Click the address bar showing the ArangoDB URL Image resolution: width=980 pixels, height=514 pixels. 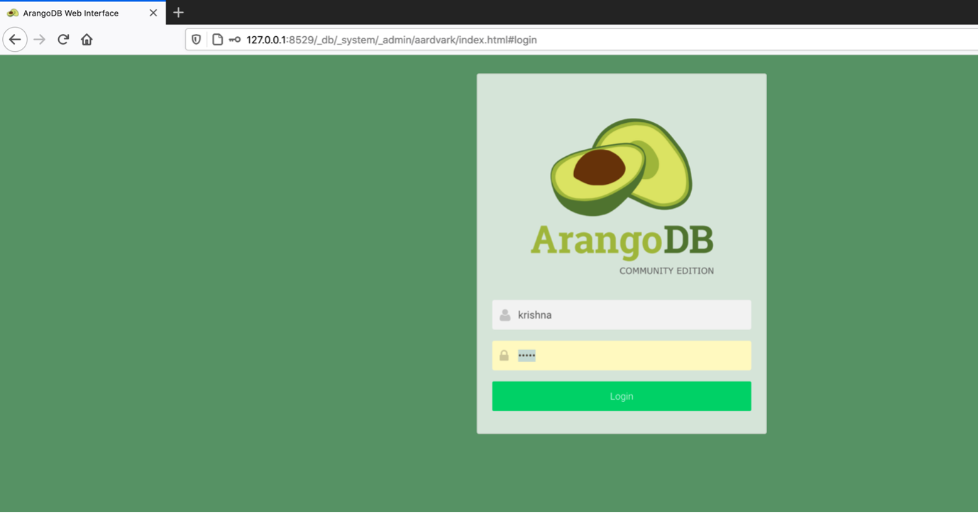pyautogui.click(x=426, y=39)
